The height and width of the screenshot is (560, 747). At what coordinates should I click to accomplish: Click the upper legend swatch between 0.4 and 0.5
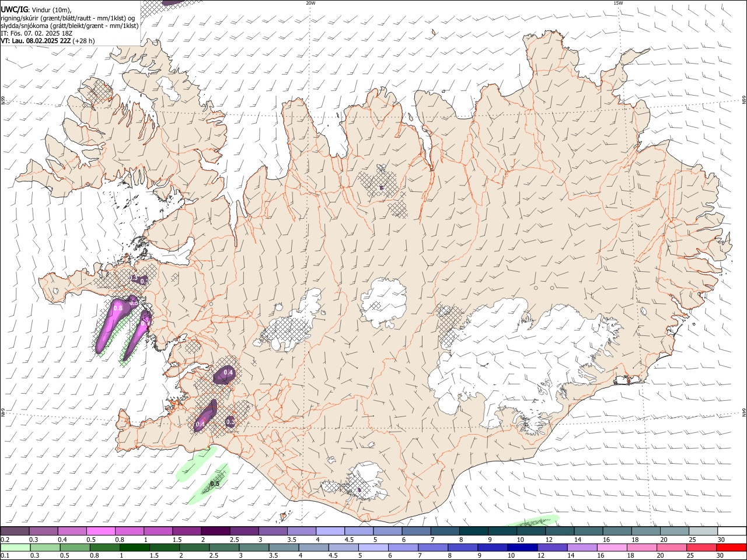pos(72,531)
